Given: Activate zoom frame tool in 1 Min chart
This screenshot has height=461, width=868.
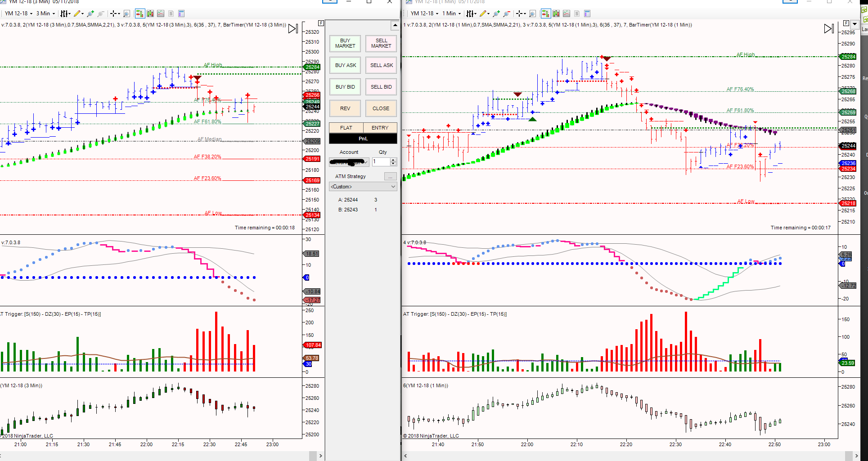Looking at the screenshot, I should click(x=533, y=13).
